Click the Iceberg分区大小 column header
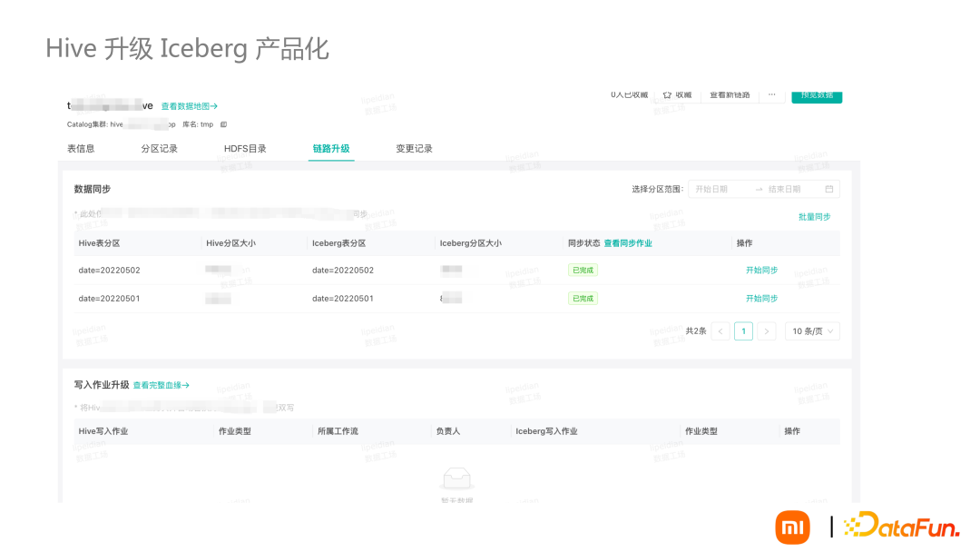Screen dimensions: 980x552 pyautogui.click(x=471, y=243)
